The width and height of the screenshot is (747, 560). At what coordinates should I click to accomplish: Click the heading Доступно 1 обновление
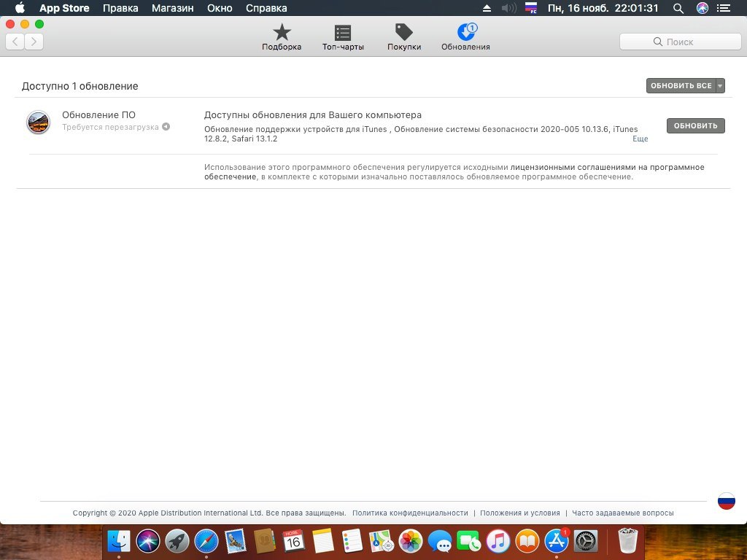tap(80, 86)
